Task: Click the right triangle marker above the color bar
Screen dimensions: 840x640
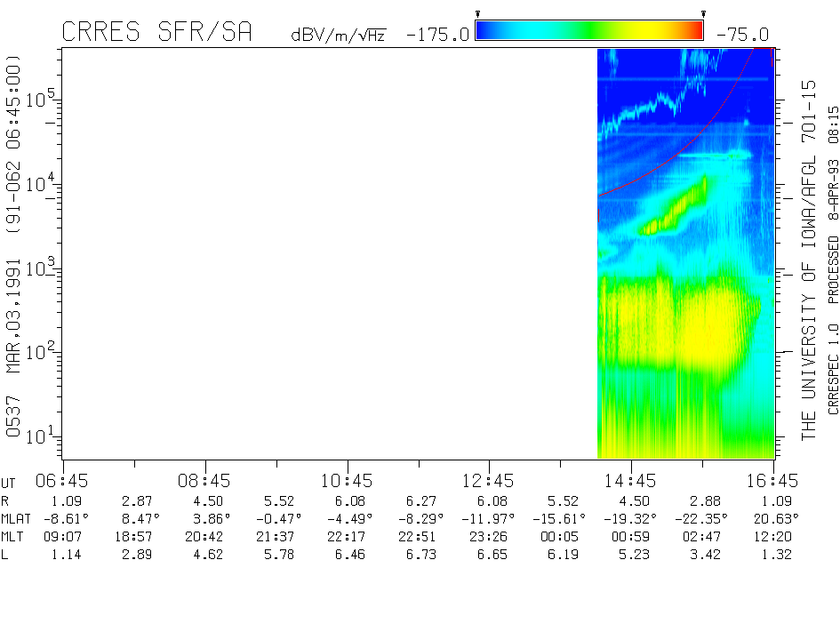Action: [x=703, y=14]
